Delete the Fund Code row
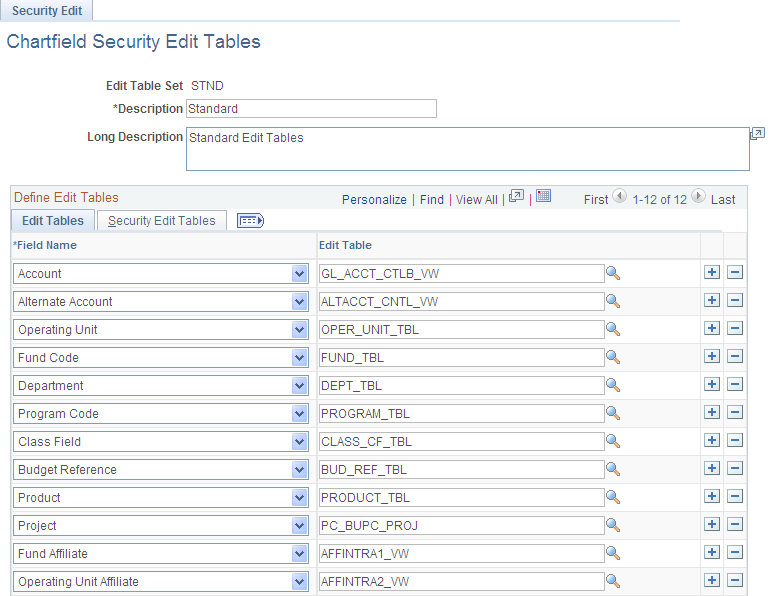 tap(735, 356)
